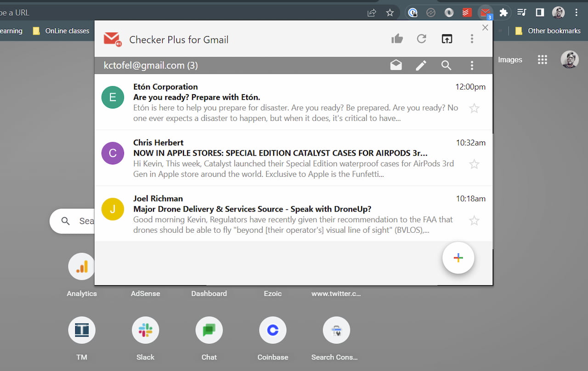
Task: Click the Google account avatar on page
Action: click(x=570, y=60)
